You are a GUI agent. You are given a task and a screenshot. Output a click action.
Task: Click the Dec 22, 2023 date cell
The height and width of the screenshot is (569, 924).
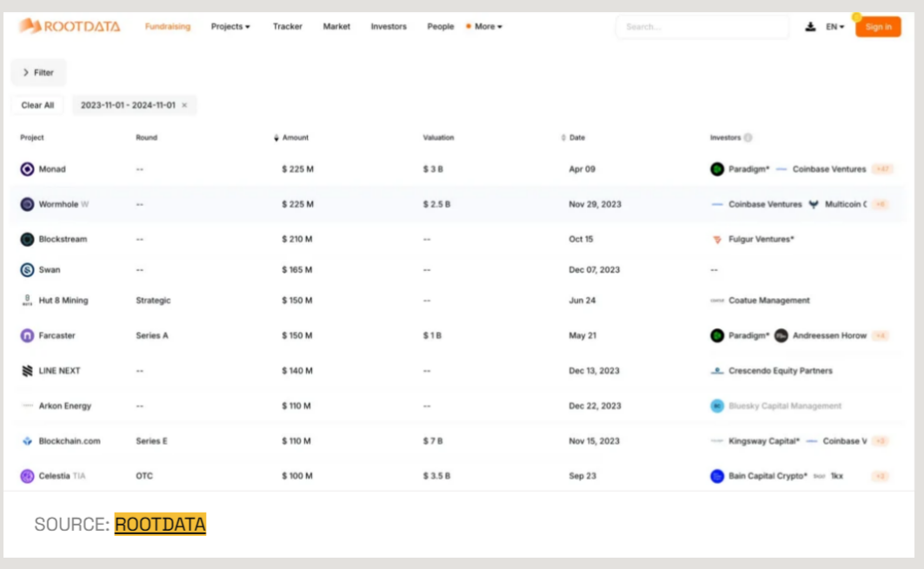595,406
